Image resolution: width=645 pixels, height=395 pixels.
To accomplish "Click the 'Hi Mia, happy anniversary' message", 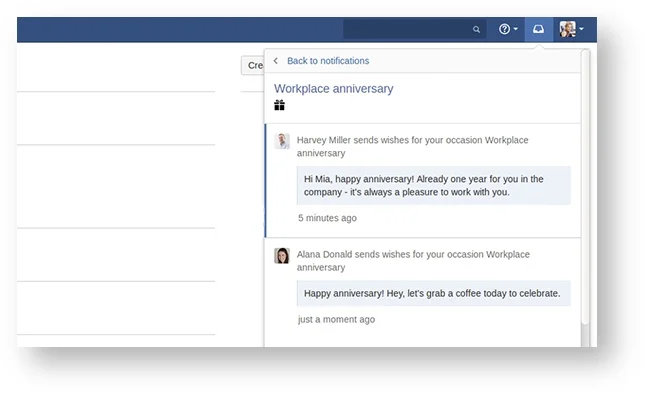I will [434, 186].
